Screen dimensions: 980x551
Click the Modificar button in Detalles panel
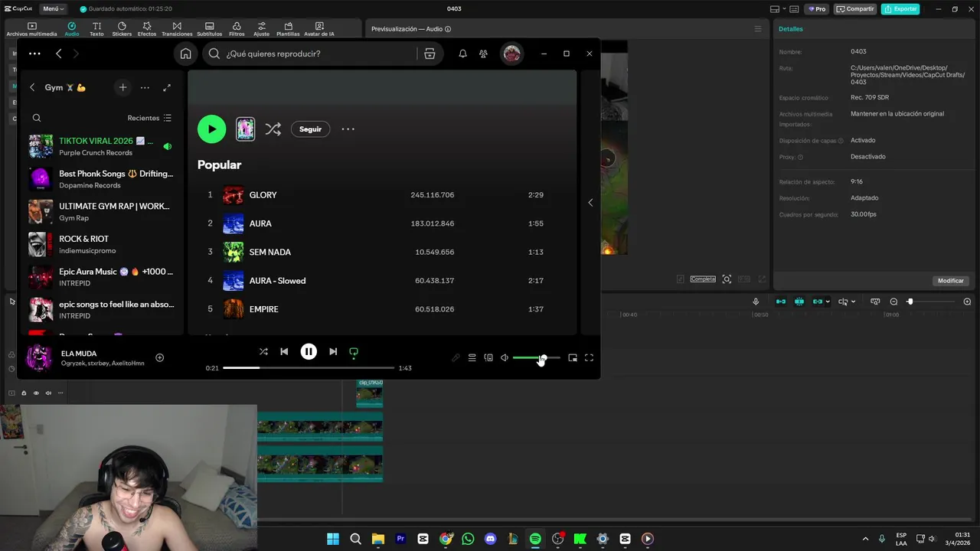pos(951,281)
